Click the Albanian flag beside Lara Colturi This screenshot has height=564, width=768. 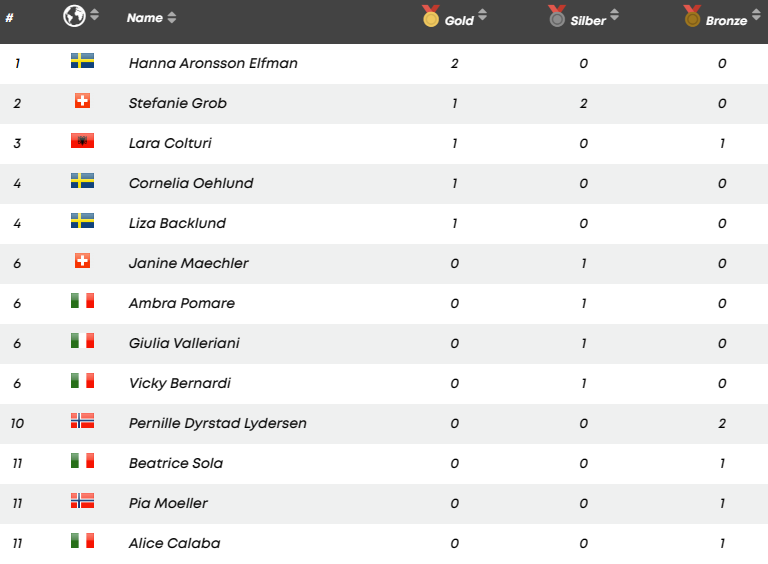pos(82,141)
